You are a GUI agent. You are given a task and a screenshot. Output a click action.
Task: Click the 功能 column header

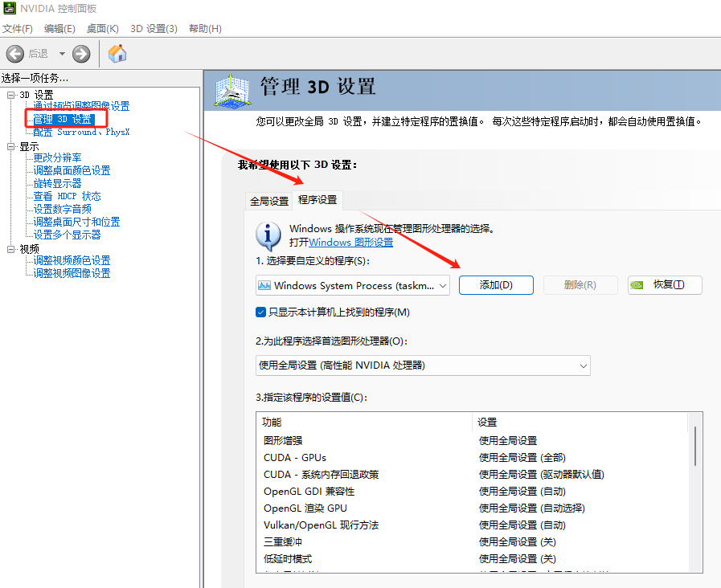coord(364,423)
